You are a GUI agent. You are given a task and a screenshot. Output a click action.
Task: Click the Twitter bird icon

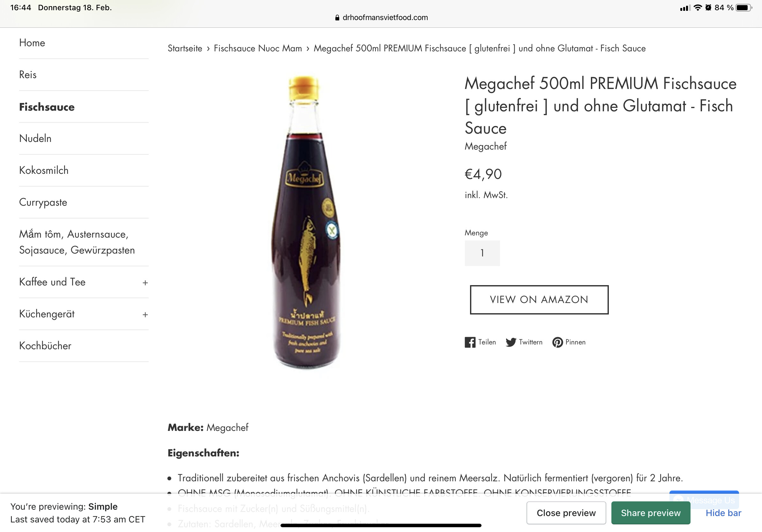(511, 342)
